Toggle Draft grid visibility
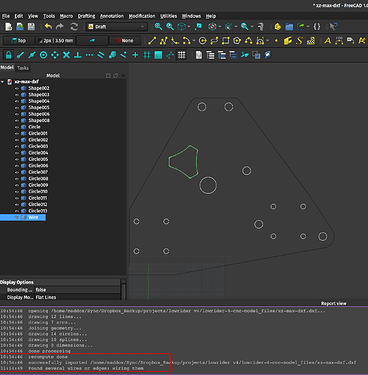This screenshot has width=368, height=375. tap(181, 55)
